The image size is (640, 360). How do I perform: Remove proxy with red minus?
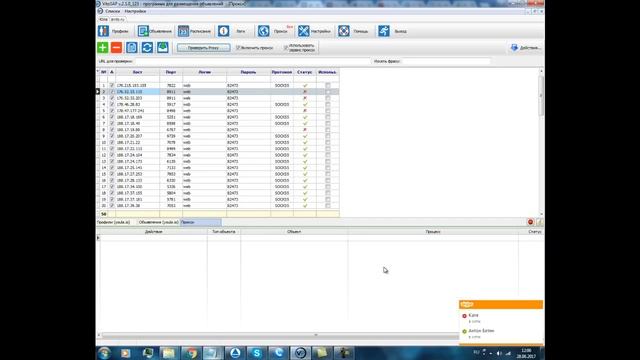pyautogui.click(x=116, y=47)
